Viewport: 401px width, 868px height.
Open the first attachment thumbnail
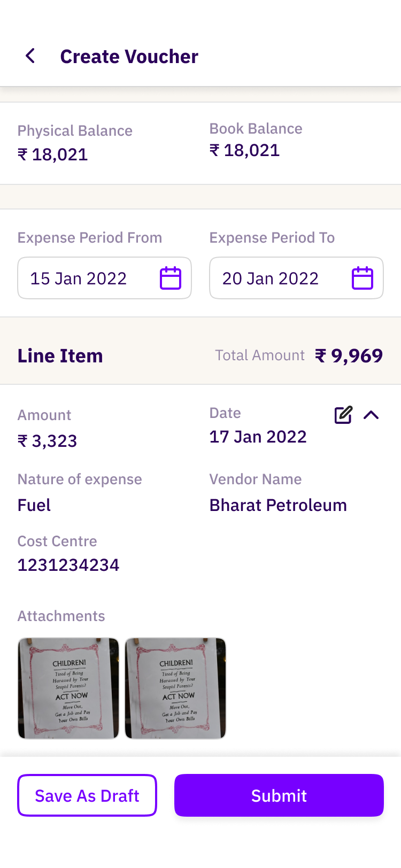(x=68, y=688)
